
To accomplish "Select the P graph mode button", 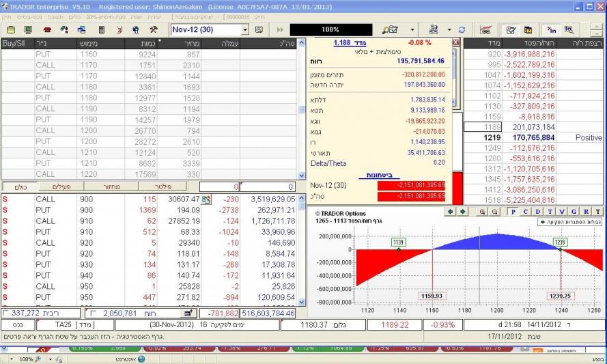I will pyautogui.click(x=513, y=212).
